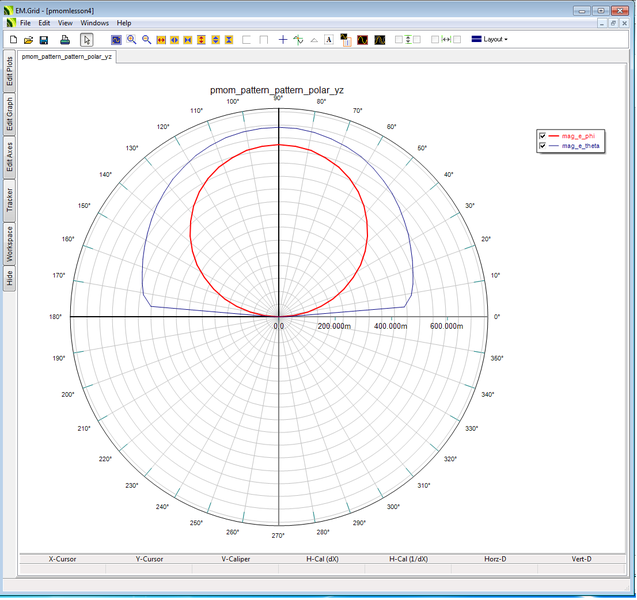Viewport: 637px width, 600px height.
Task: Click the blue crosshair cursor icon
Action: tap(283, 40)
